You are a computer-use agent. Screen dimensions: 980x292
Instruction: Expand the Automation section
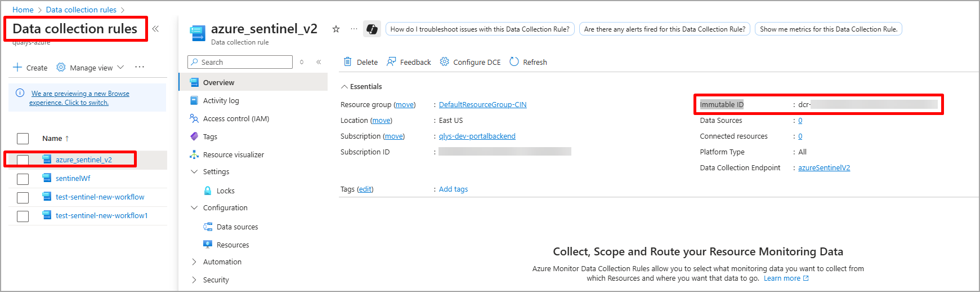pos(194,262)
